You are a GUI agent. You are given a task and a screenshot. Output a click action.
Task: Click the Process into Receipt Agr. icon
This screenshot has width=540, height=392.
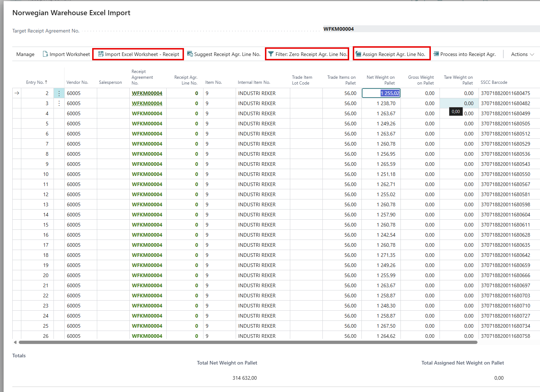pos(436,54)
